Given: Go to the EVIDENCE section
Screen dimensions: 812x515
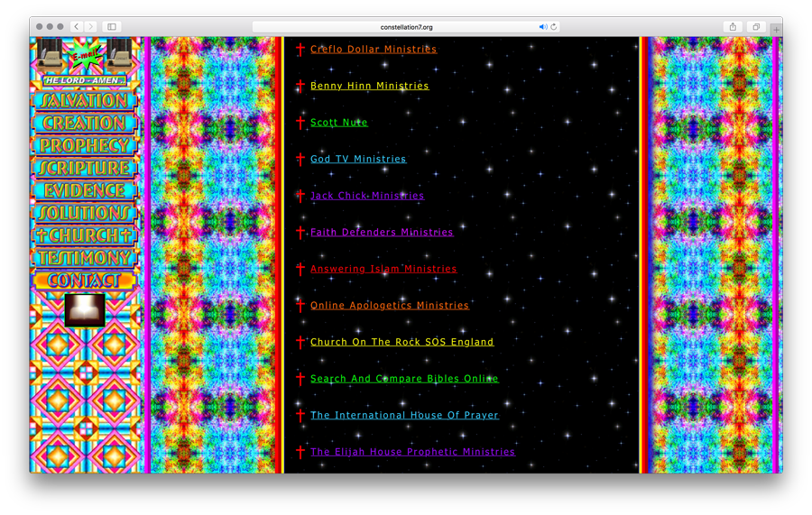Looking at the screenshot, I should point(84,190).
